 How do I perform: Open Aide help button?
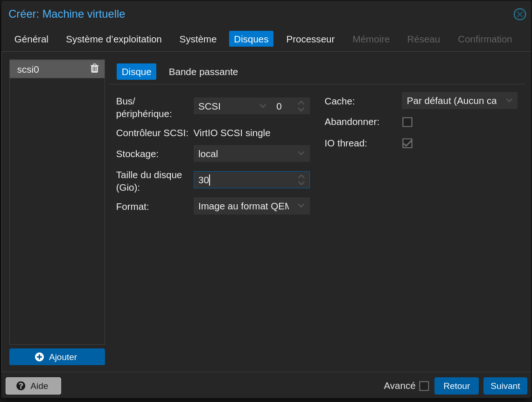33,386
